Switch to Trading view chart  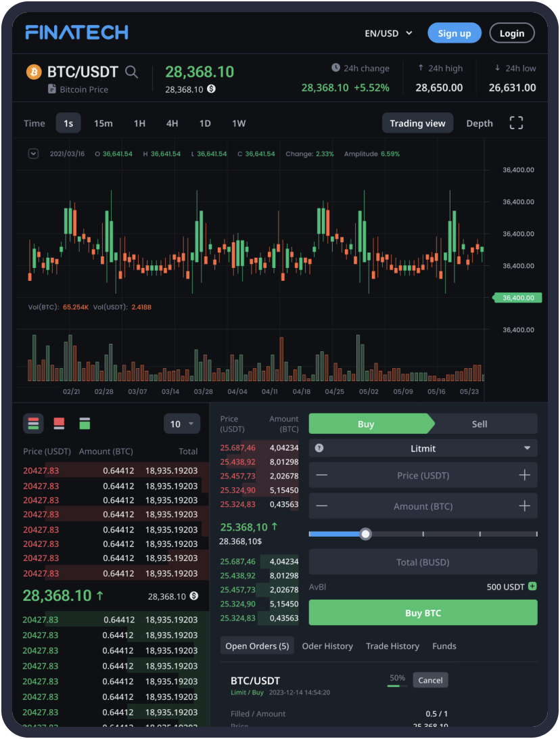tap(417, 123)
